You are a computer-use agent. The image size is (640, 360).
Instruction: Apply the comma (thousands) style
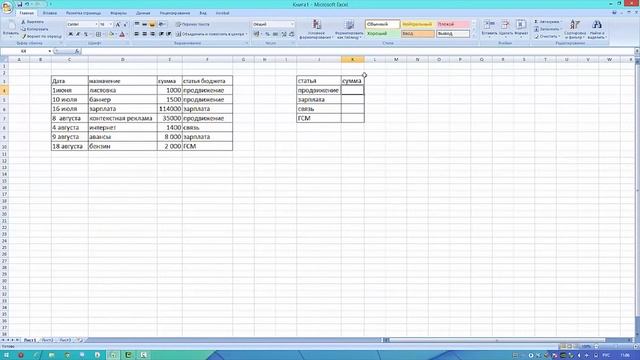click(x=276, y=34)
